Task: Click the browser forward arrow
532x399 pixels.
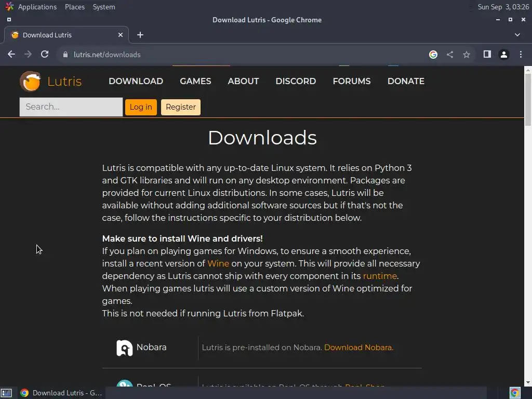Action: pos(28,54)
